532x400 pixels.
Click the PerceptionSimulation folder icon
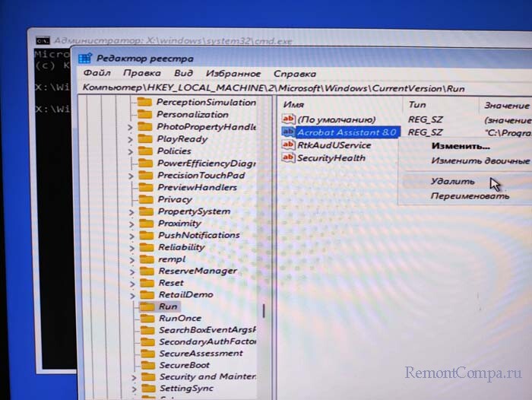tap(144, 102)
